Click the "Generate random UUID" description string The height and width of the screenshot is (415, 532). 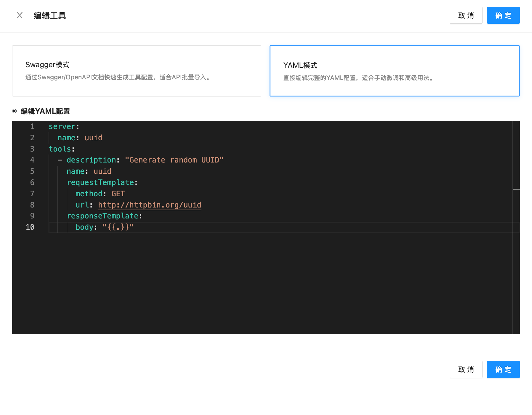click(x=174, y=160)
